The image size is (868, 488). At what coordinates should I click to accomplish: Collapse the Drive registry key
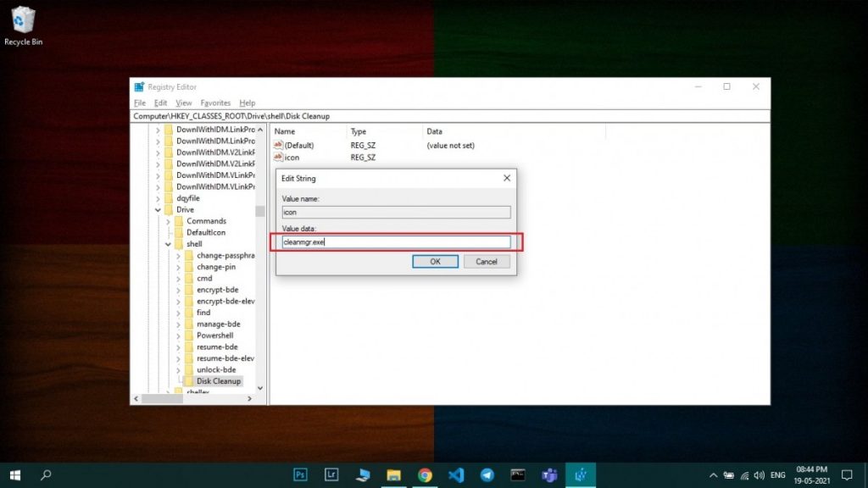(x=158, y=209)
